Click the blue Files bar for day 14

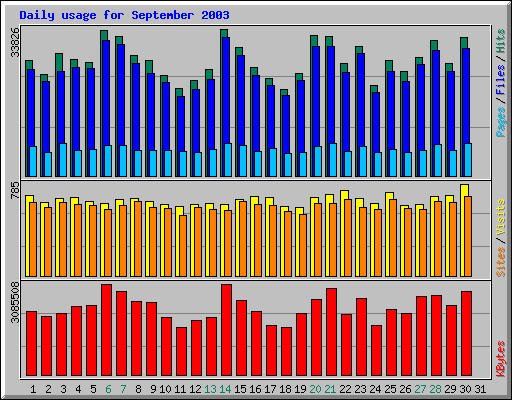[226, 90]
